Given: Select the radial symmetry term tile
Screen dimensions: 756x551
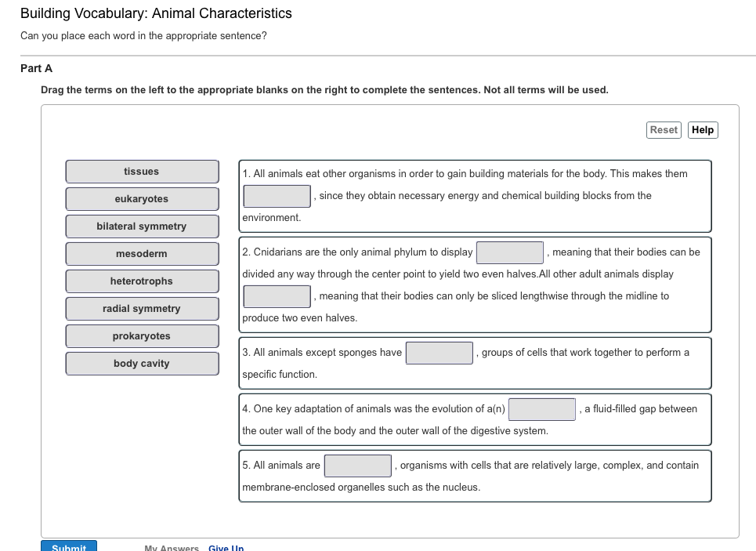Looking at the screenshot, I should (142, 308).
